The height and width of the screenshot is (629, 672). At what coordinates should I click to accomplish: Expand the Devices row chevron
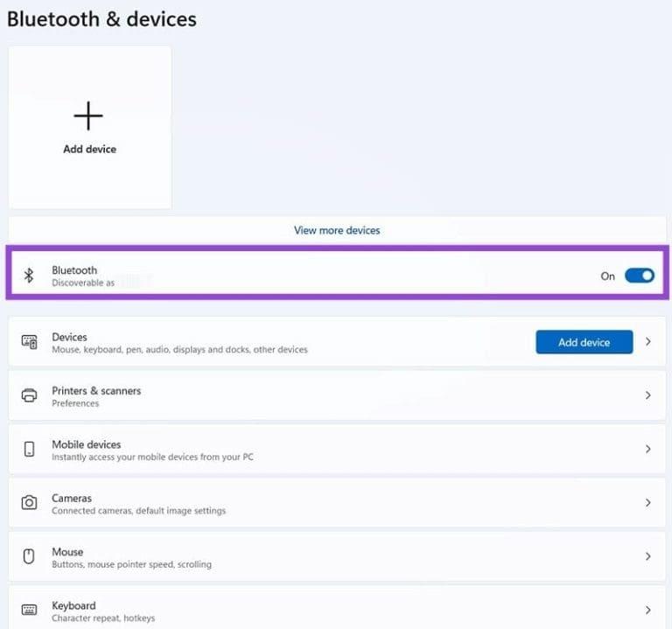[x=648, y=342]
